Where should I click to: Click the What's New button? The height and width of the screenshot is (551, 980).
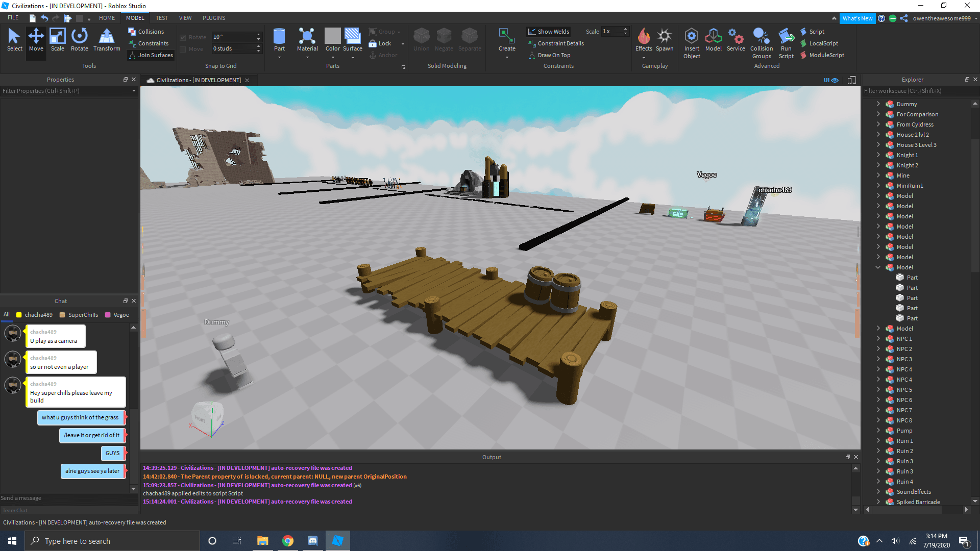857,18
